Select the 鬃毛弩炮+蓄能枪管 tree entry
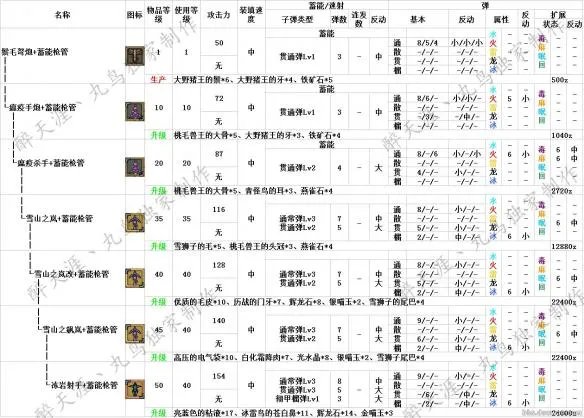The width and height of the screenshot is (584, 418). (35, 52)
